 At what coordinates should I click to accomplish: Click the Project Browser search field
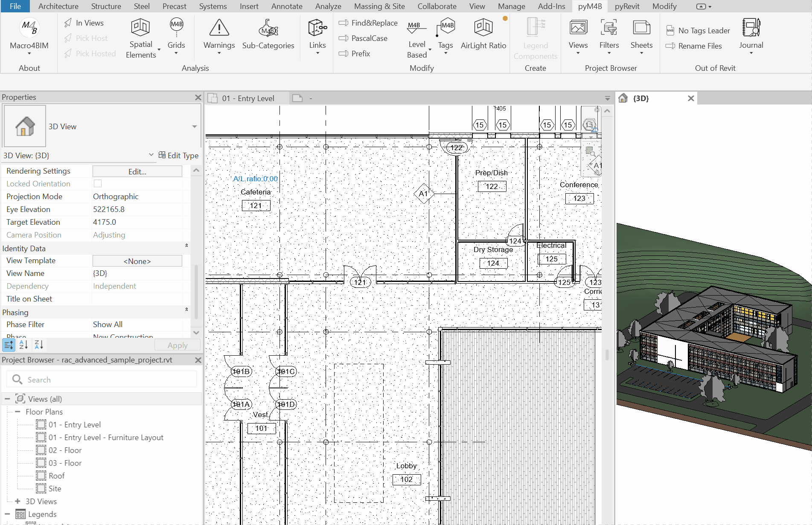pyautogui.click(x=102, y=380)
